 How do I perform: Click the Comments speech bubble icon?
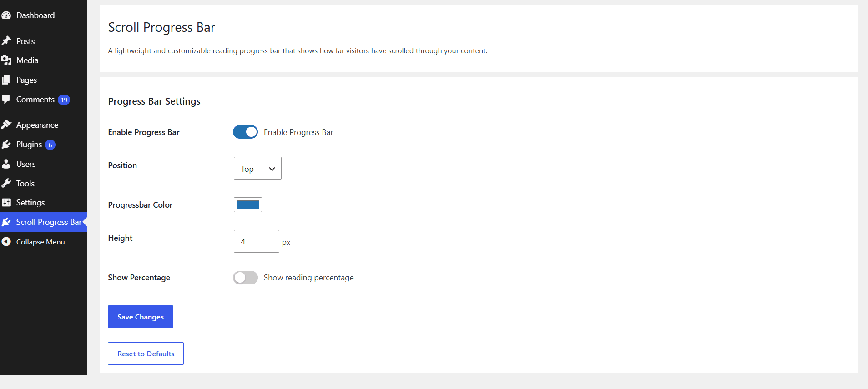[6, 100]
